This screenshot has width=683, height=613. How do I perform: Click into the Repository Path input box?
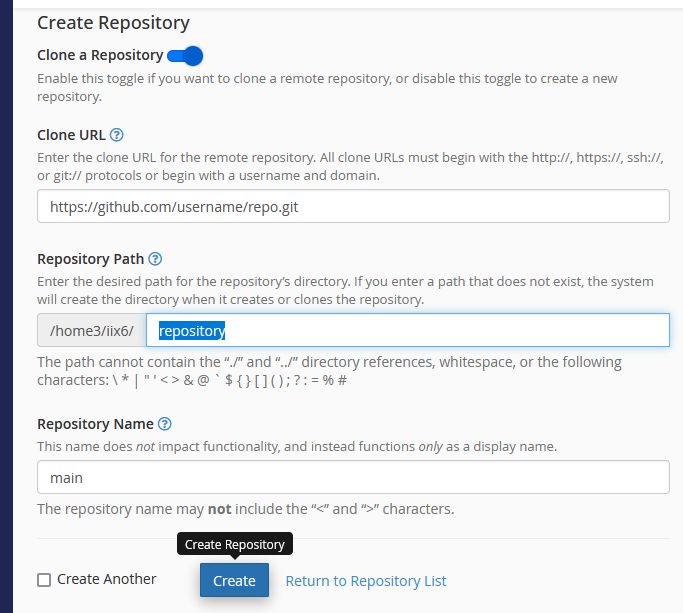click(408, 330)
